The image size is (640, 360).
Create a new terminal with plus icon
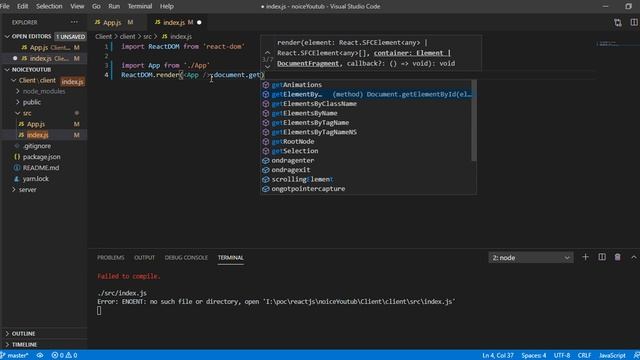[585, 257]
